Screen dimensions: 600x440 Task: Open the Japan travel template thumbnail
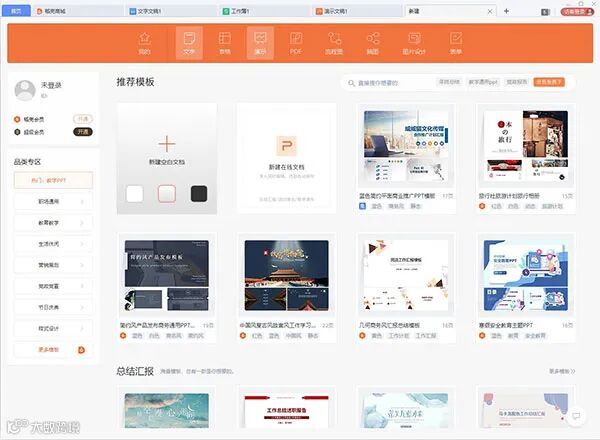pyautogui.click(x=525, y=146)
